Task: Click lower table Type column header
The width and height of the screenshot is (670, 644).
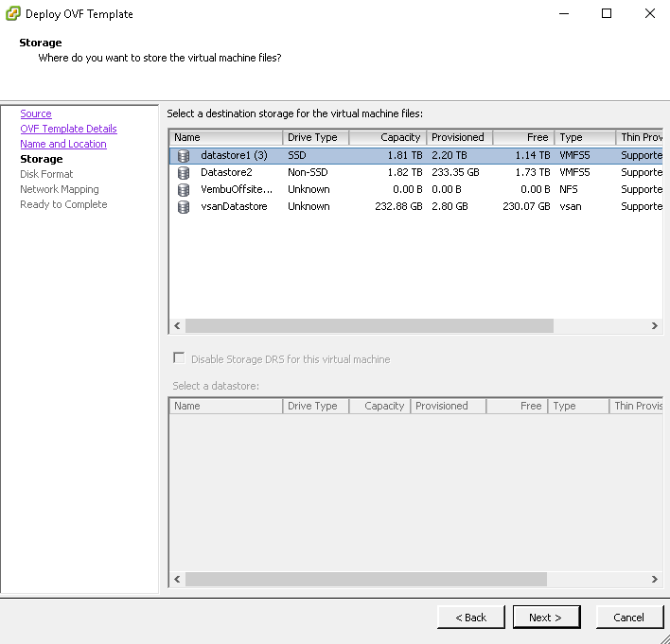Action: point(578,406)
